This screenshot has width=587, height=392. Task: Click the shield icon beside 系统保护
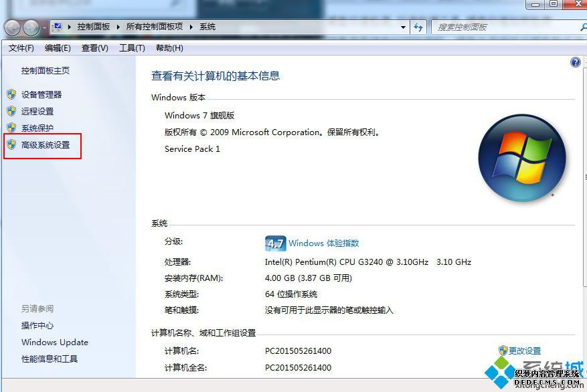point(11,128)
